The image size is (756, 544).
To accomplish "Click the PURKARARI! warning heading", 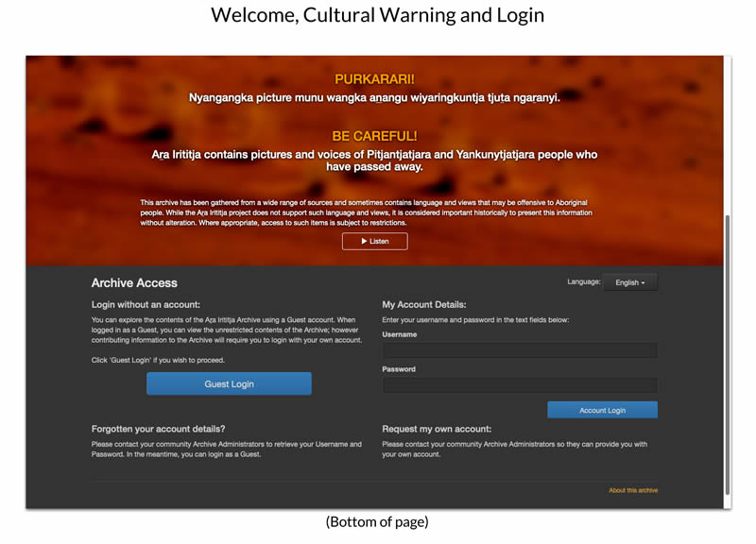I will 374,79.
